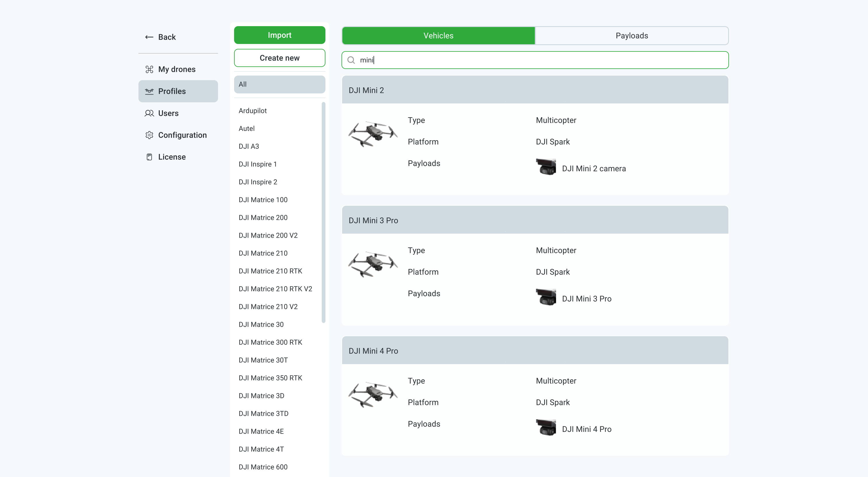The image size is (868, 477).
Task: Select DJI Matrice 300 RTK platform
Action: (270, 342)
